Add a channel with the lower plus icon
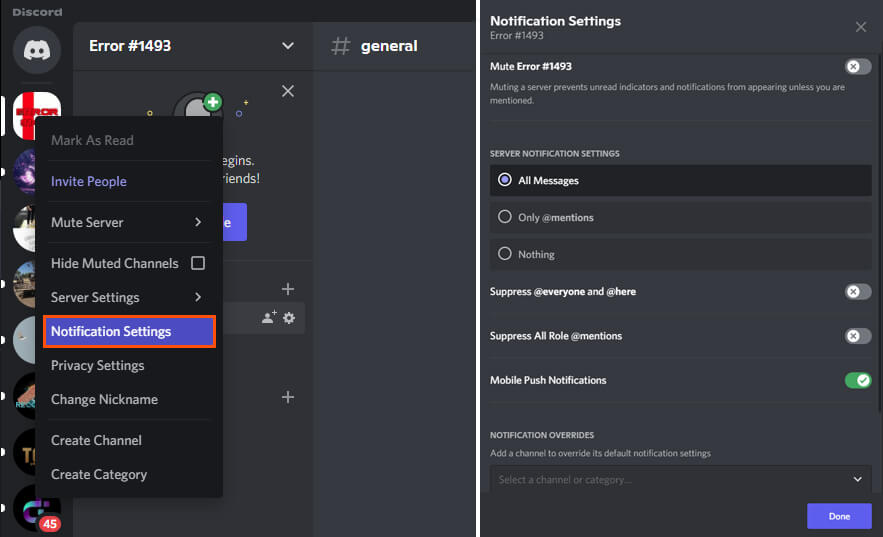 288,397
